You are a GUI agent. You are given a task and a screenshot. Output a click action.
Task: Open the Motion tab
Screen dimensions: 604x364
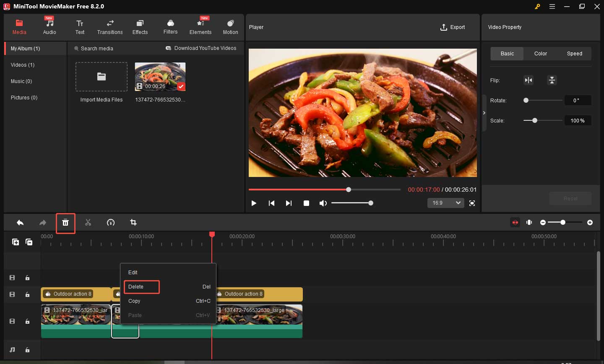[230, 27]
